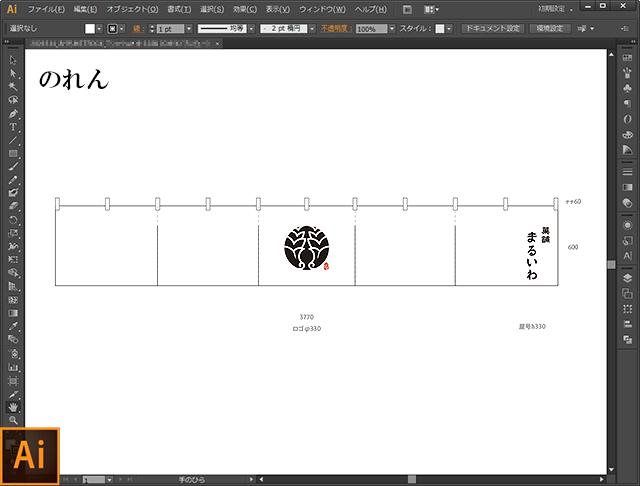Select the Blend tool
This screenshot has height=486, width=640.
[13, 339]
